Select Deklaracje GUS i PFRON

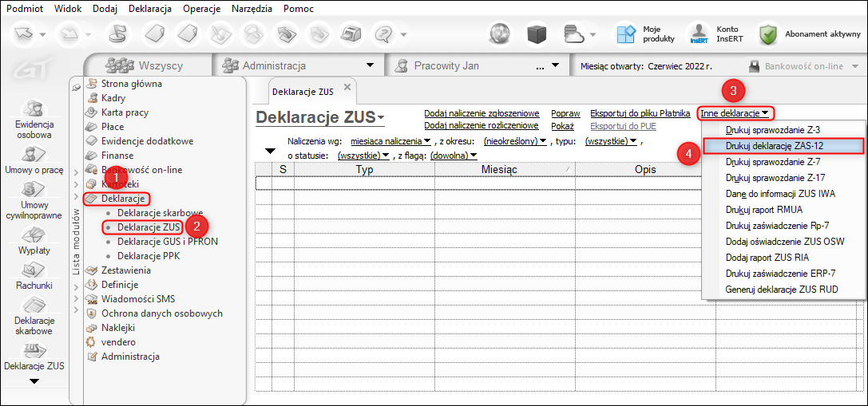(168, 241)
